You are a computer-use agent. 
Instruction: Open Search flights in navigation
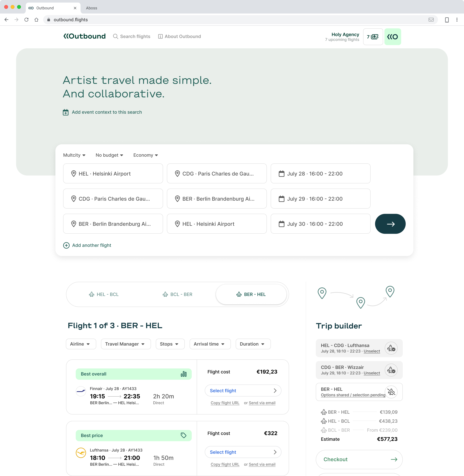(x=132, y=36)
